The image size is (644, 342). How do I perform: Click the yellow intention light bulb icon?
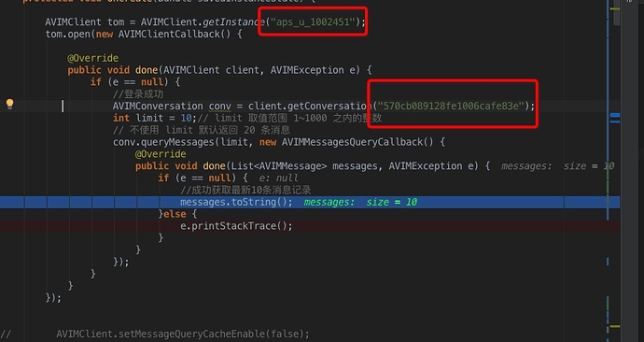[10, 104]
